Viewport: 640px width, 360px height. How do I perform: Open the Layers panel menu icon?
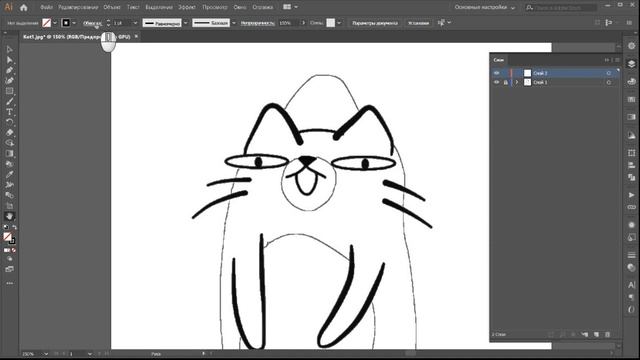618,60
